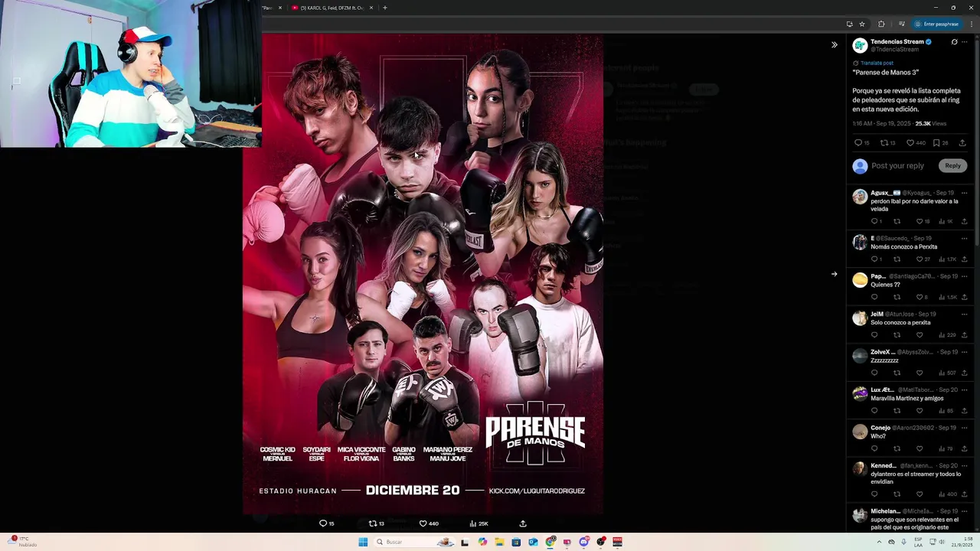Open replies count 15 in sidebar post
980x551 pixels.
tap(861, 142)
